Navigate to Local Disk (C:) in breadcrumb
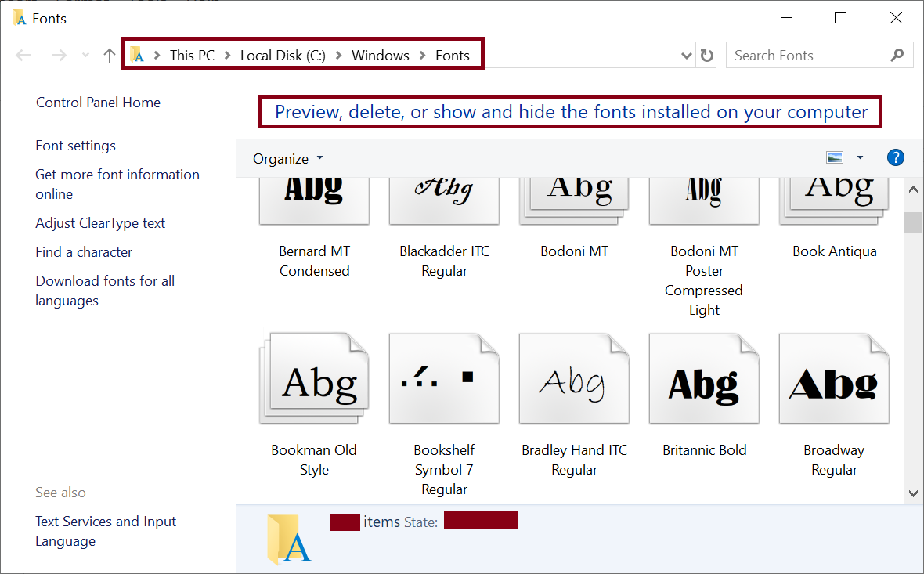924x574 pixels. (x=283, y=55)
